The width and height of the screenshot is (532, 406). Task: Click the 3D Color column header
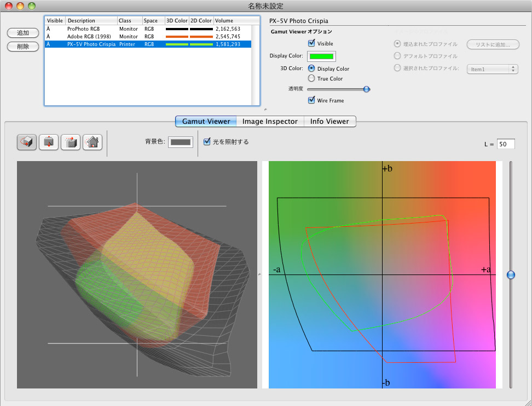[177, 21]
